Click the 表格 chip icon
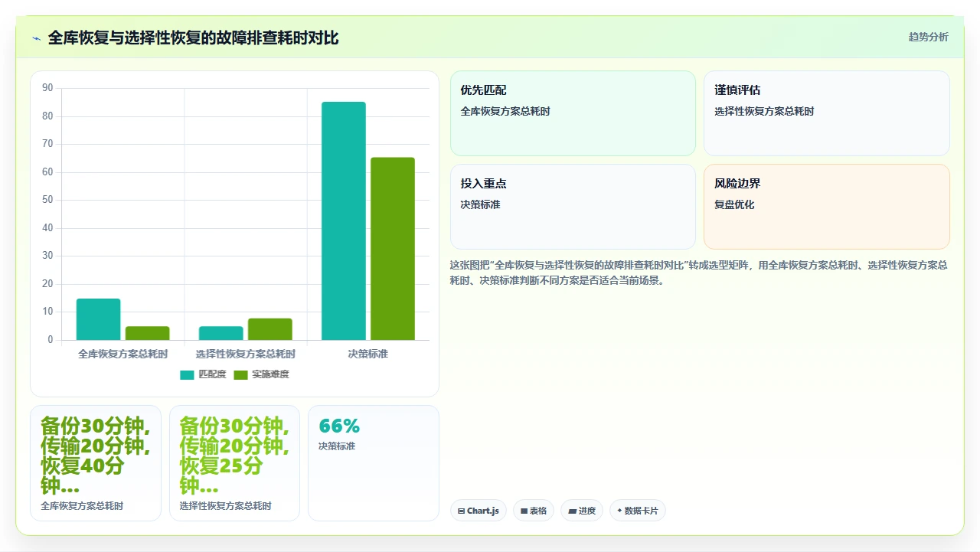 coord(524,511)
